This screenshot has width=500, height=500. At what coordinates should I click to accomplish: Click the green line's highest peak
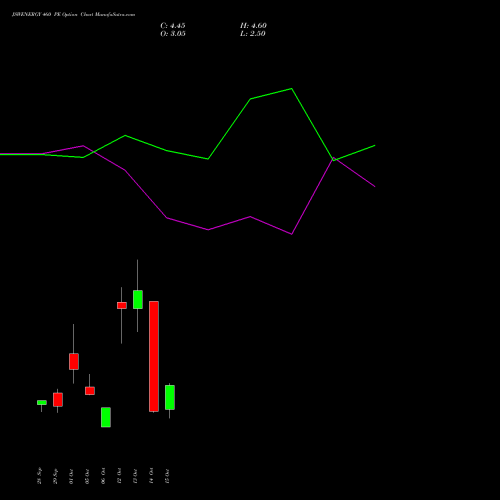pos(292,89)
